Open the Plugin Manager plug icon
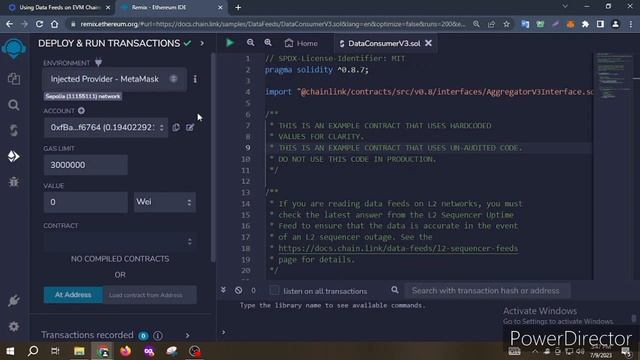The image size is (640, 360). point(14,300)
